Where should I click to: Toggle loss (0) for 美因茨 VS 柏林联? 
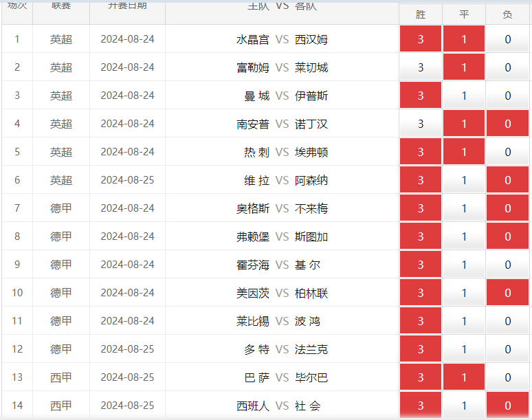[x=507, y=292]
